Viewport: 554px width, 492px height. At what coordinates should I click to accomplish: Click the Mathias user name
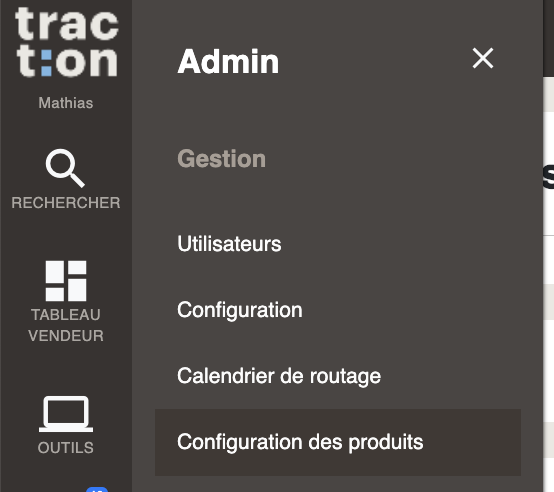click(x=66, y=103)
